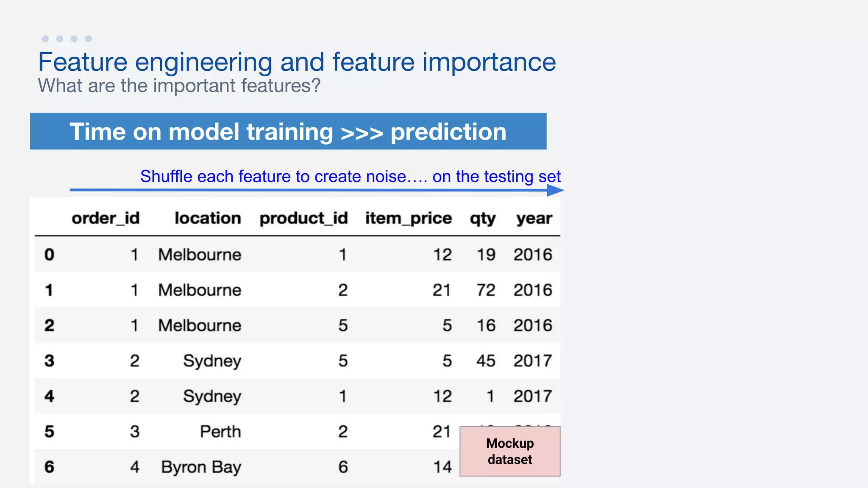This screenshot has height=488, width=868.
Task: Click item_price 14 in Byron Bay row
Action: point(442,467)
